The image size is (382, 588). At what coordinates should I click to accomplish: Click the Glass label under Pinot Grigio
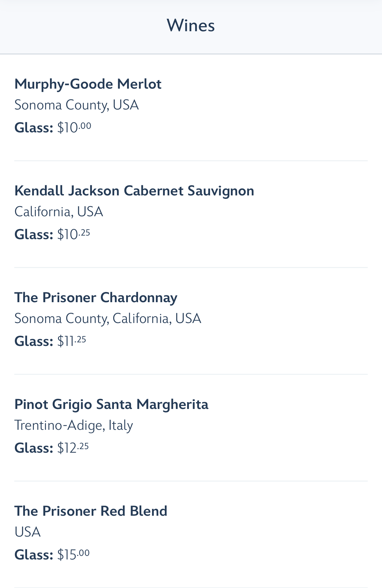pyautogui.click(x=34, y=448)
